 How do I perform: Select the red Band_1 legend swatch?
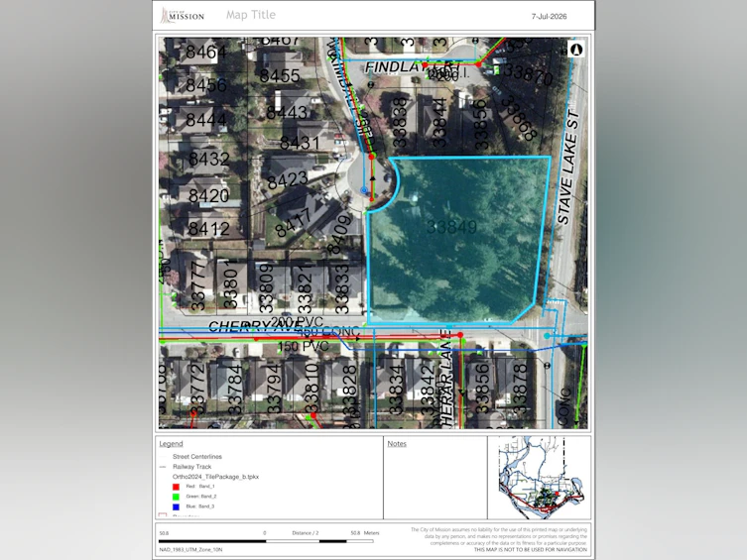[176, 487]
